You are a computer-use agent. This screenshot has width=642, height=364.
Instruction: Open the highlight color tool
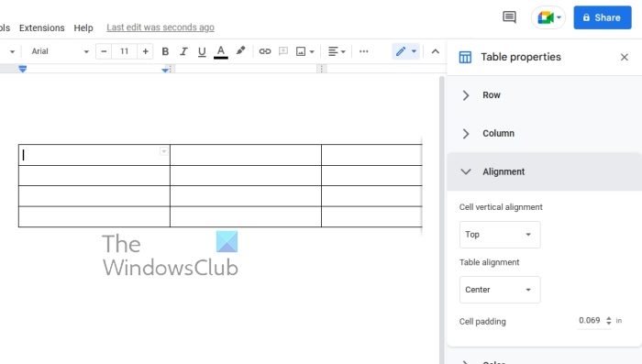pyautogui.click(x=240, y=51)
